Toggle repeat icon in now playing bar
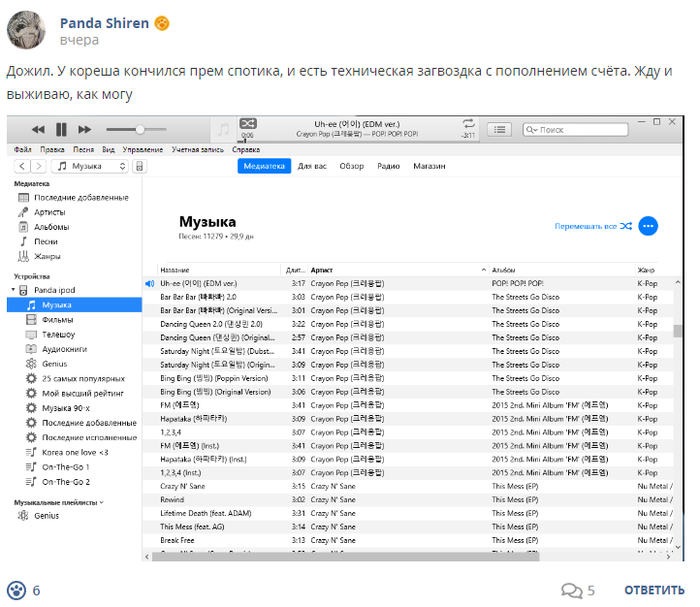The height and width of the screenshot is (607, 700). (x=468, y=123)
